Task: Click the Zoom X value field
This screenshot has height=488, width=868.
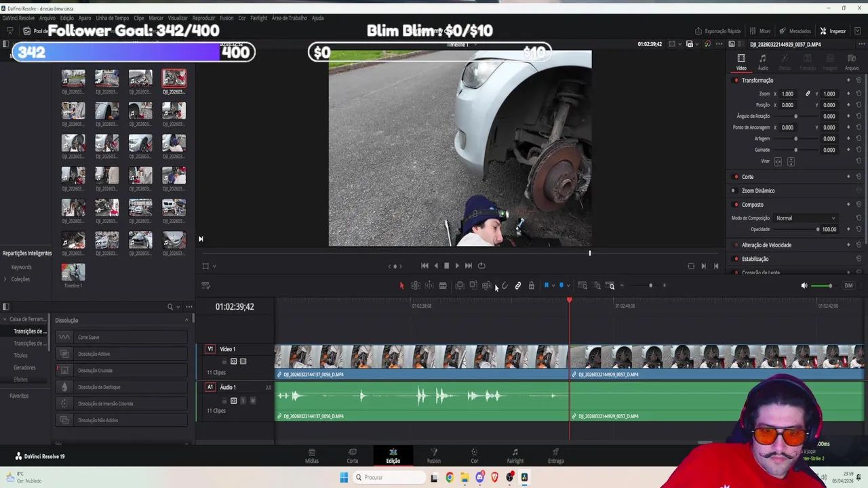Action: [787, 94]
